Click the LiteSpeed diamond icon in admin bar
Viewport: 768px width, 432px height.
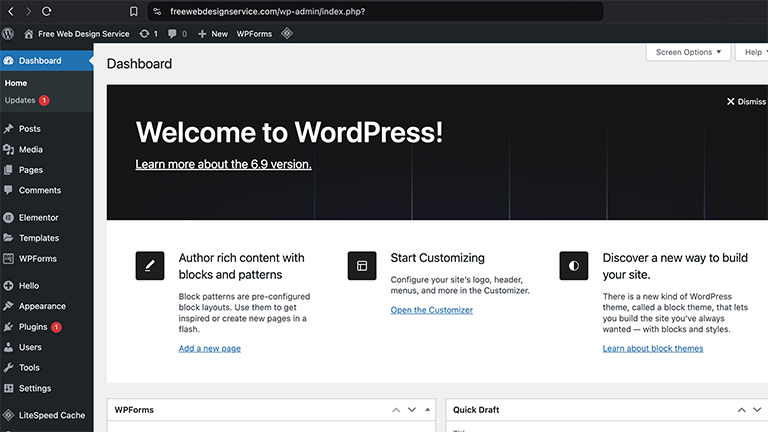pos(287,33)
